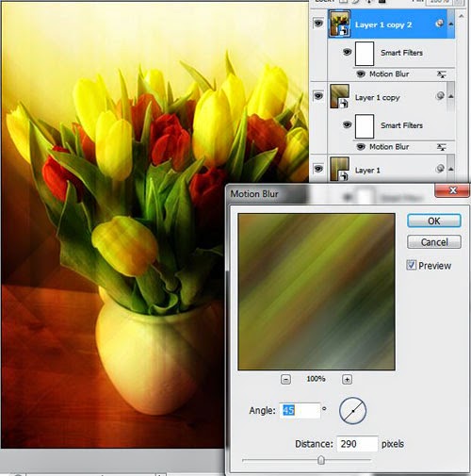Click the Distance input field
This screenshot has width=471, height=476.
[357, 444]
